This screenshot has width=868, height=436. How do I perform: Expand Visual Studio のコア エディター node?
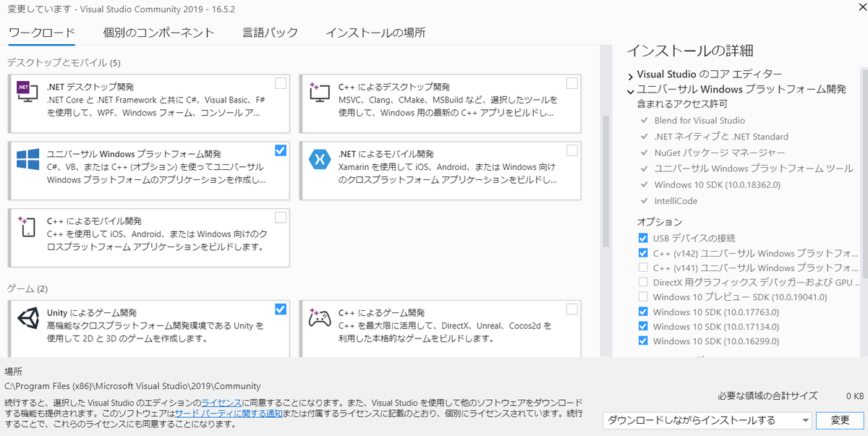[x=631, y=75]
